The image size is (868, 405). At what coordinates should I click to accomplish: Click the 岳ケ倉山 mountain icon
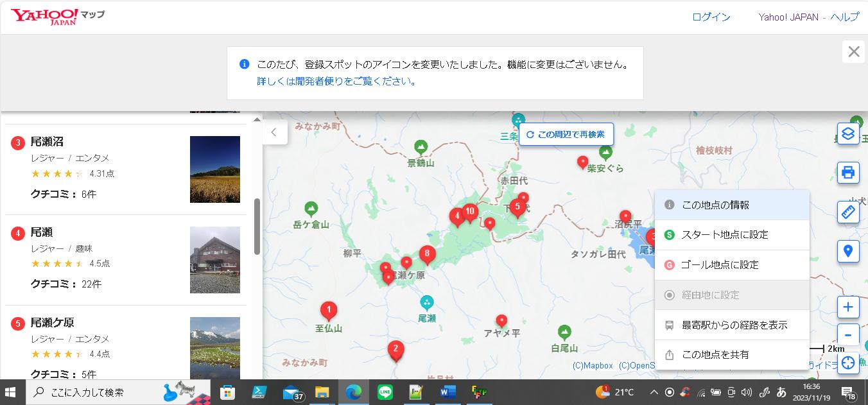tap(311, 209)
